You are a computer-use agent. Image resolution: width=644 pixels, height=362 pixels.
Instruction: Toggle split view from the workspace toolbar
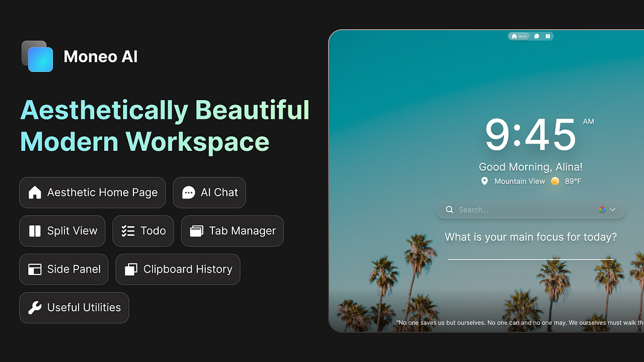tap(548, 36)
